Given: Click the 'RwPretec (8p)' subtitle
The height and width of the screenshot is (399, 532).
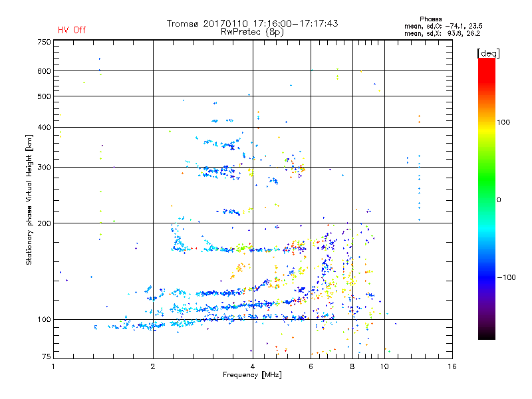Looking at the screenshot, I should [252, 32].
